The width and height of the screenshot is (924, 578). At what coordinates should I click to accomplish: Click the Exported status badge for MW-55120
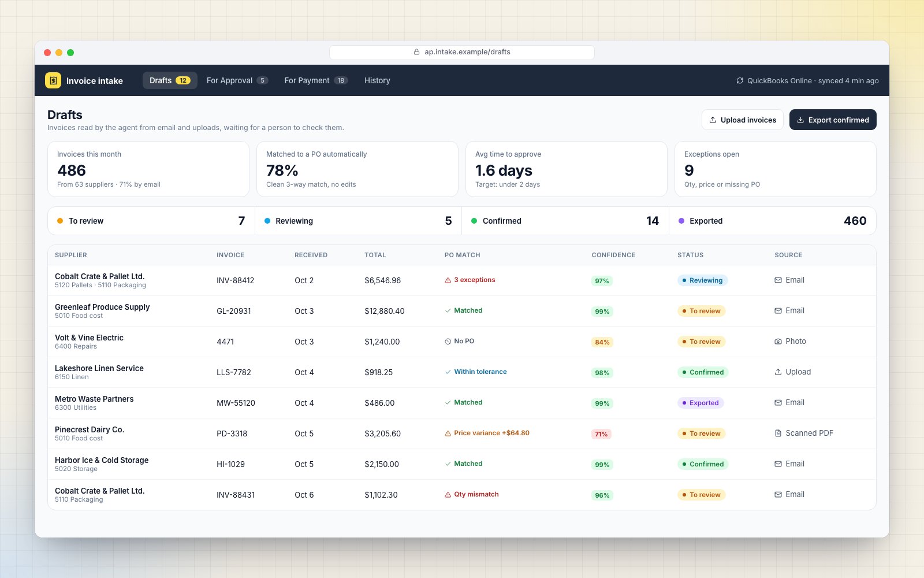(701, 403)
